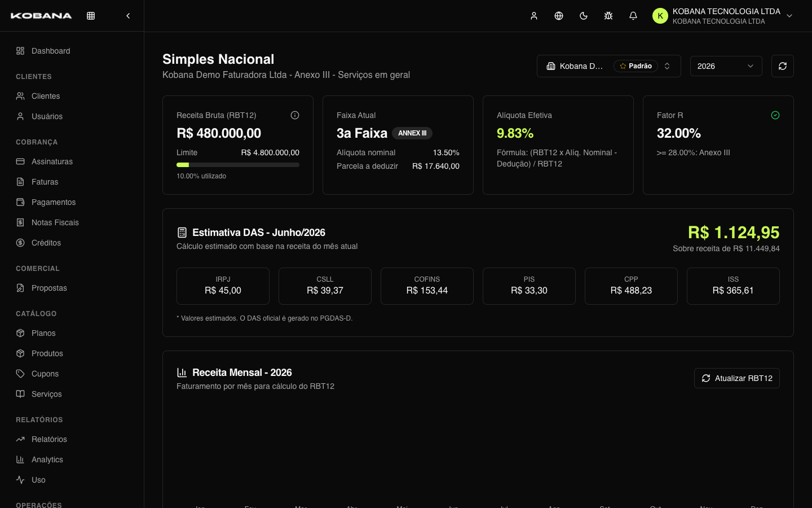Open Planos in the sidebar
The height and width of the screenshot is (508, 812).
[x=72, y=333]
